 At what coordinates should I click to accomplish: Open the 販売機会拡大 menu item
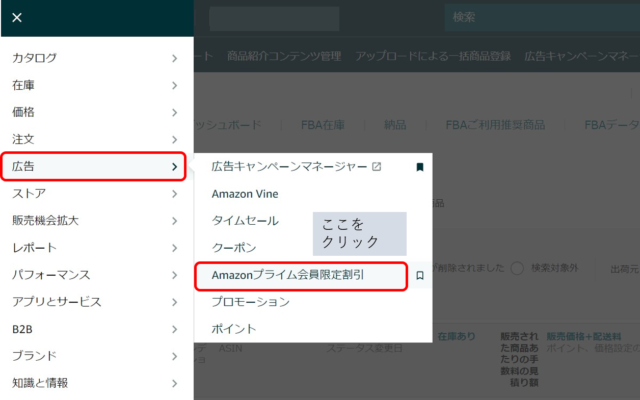(x=97, y=221)
